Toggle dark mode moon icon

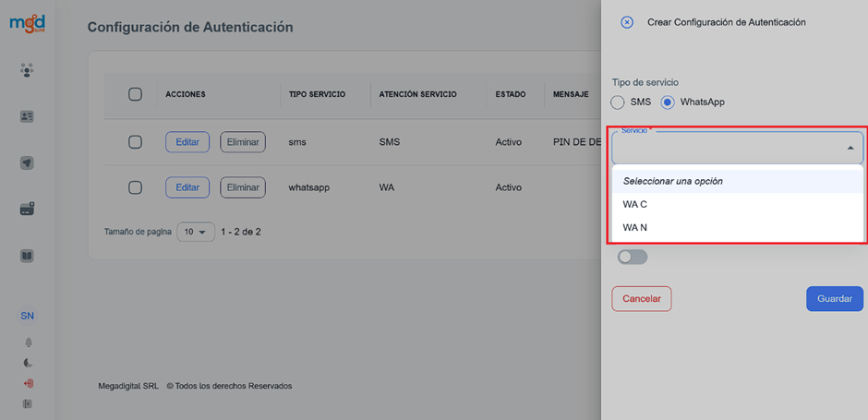tap(28, 363)
